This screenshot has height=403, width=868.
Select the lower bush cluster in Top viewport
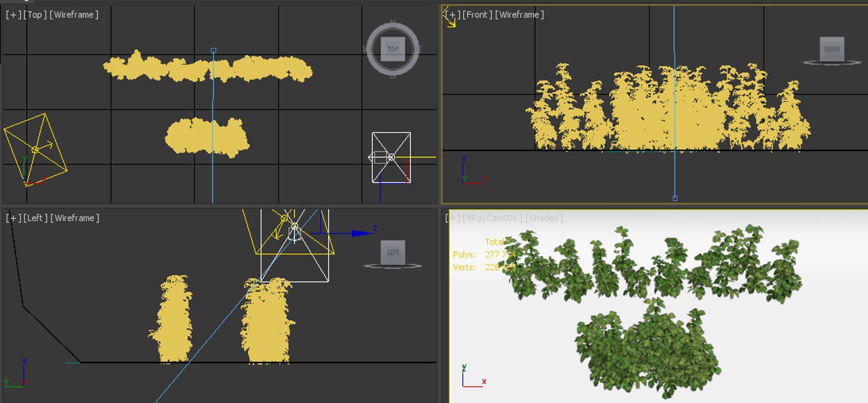(x=207, y=137)
